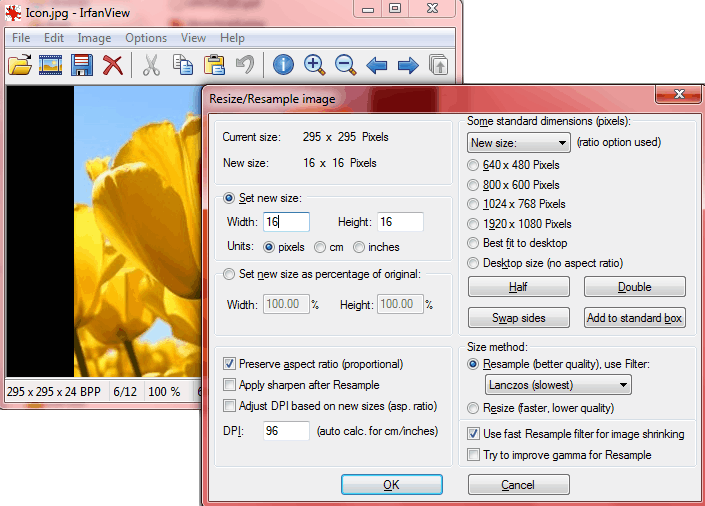Click the 100 % zoom status entry

(164, 392)
